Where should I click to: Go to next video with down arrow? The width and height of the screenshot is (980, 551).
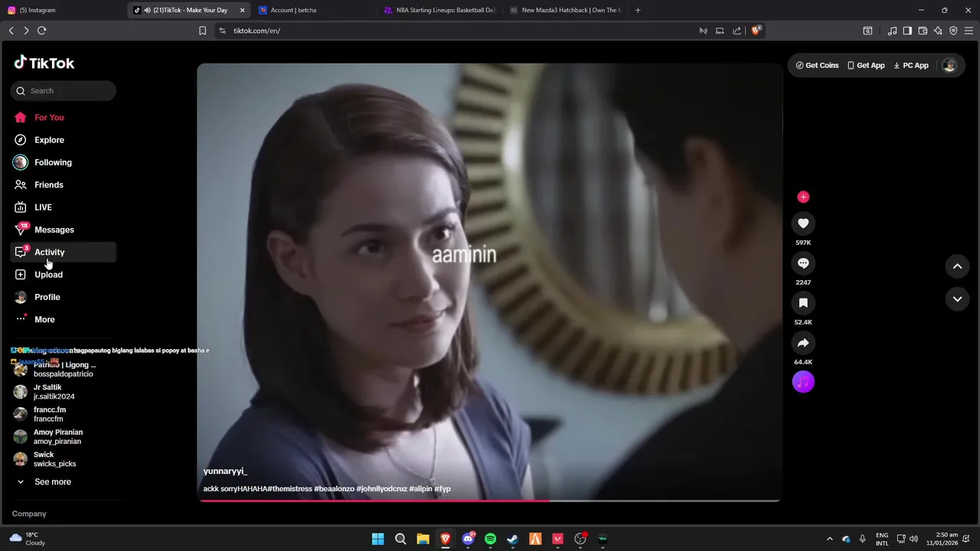tap(957, 299)
